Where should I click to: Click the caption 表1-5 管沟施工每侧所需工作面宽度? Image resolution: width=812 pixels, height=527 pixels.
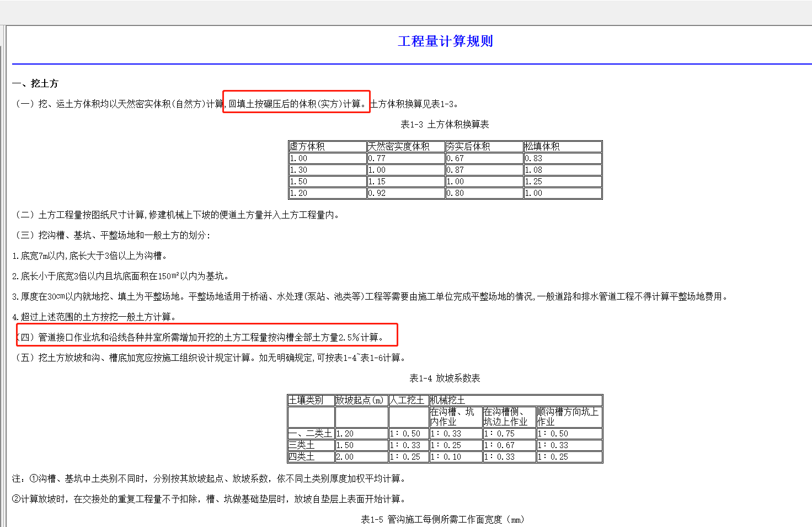[443, 519]
